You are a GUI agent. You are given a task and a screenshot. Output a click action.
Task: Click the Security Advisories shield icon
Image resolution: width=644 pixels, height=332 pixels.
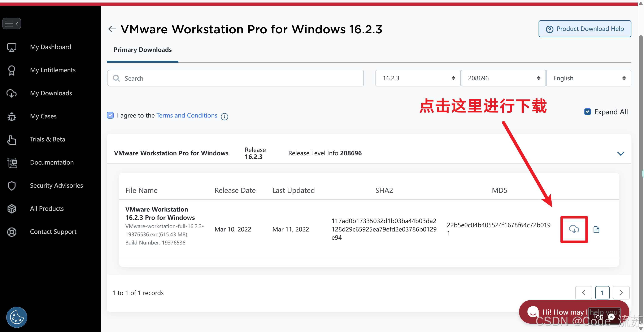coord(12,186)
